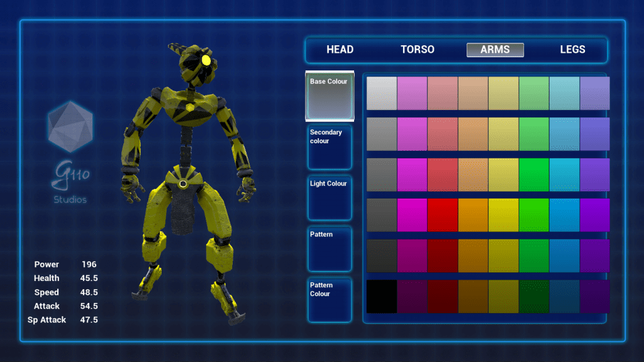Viewport: 644px width, 362px height.
Task: Choose the vivid magenta swatch in fourth row
Action: pos(412,215)
